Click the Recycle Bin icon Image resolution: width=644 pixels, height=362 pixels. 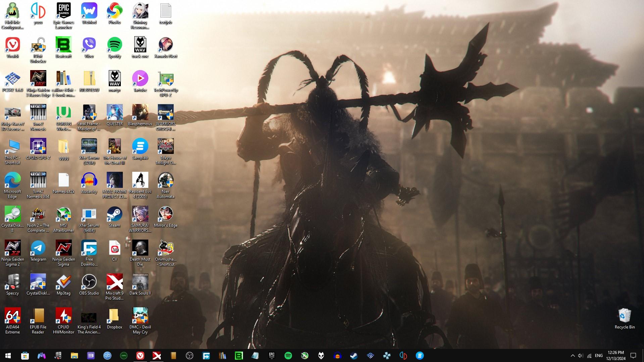tap(625, 316)
